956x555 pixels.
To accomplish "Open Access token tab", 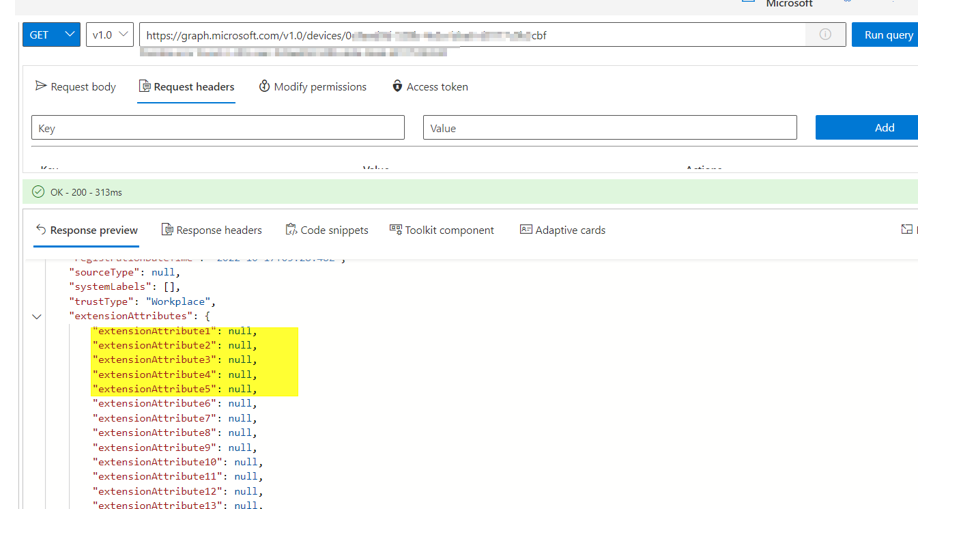I will click(430, 87).
